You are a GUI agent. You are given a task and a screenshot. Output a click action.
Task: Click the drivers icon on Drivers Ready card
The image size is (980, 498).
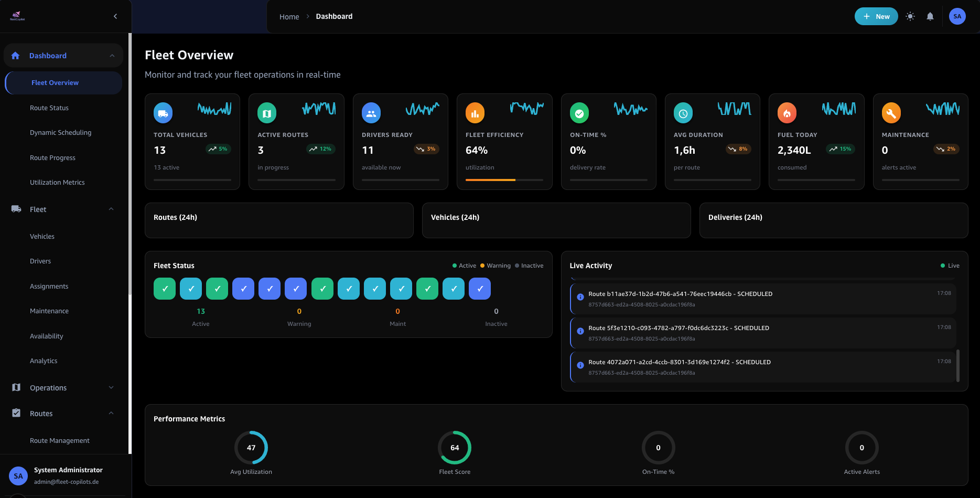click(371, 112)
